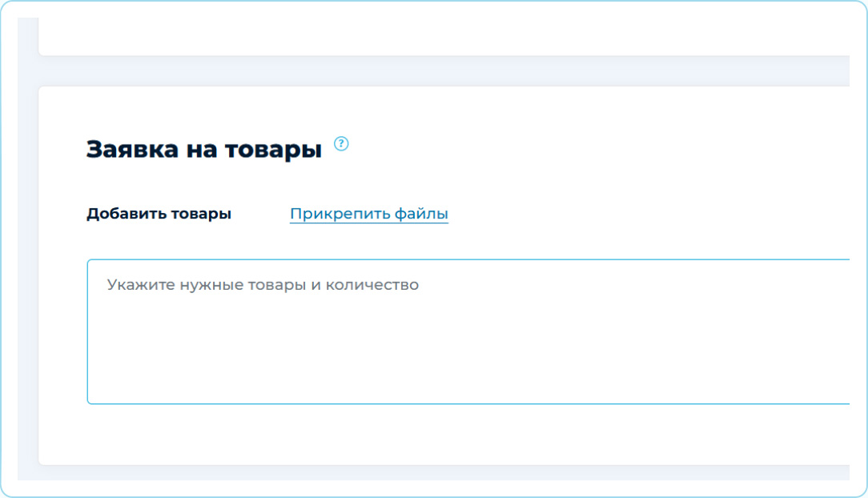Open the attach files option

tap(368, 214)
